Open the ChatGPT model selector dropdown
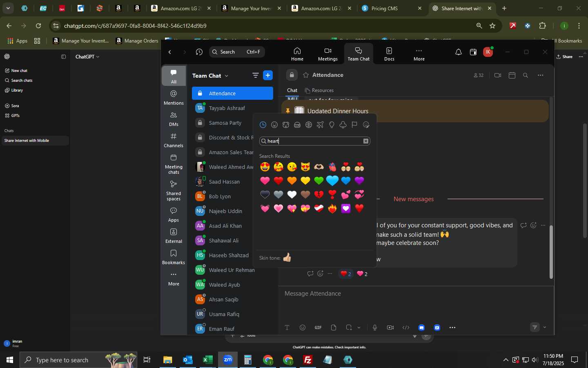Viewport: 588px width, 368px height. 87,57
